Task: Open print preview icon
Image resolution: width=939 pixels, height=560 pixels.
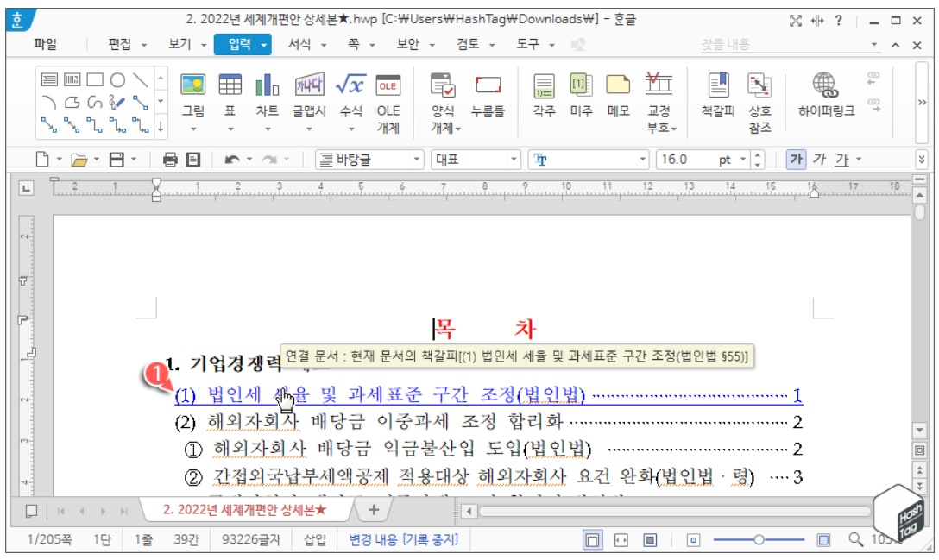Action: click(192, 160)
